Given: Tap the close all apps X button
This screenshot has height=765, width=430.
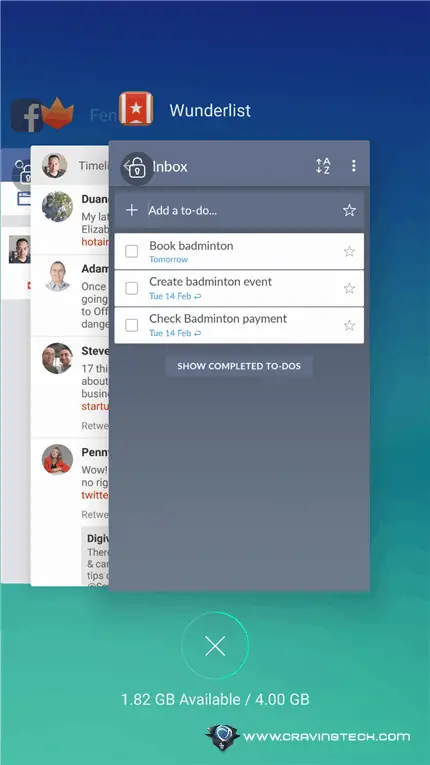Looking at the screenshot, I should coord(215,646).
